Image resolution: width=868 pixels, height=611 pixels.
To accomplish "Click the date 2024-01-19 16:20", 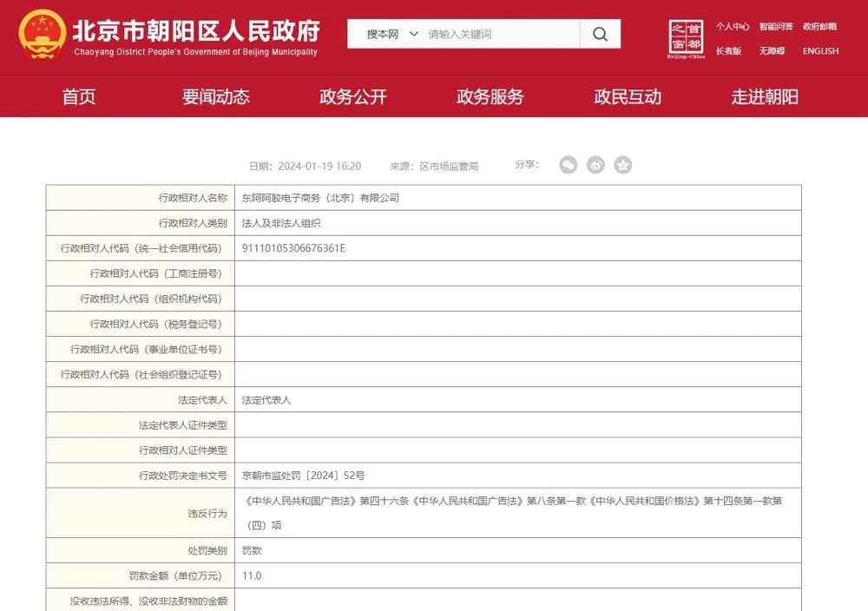I will (319, 166).
